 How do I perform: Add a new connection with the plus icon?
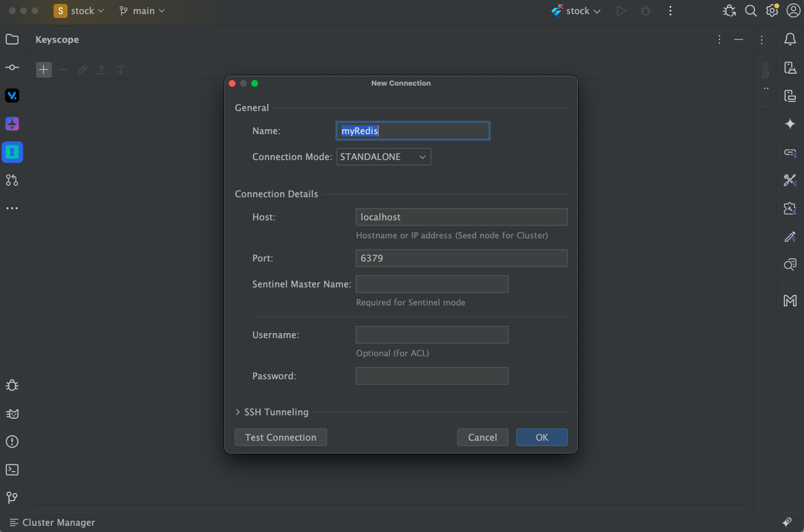(43, 69)
